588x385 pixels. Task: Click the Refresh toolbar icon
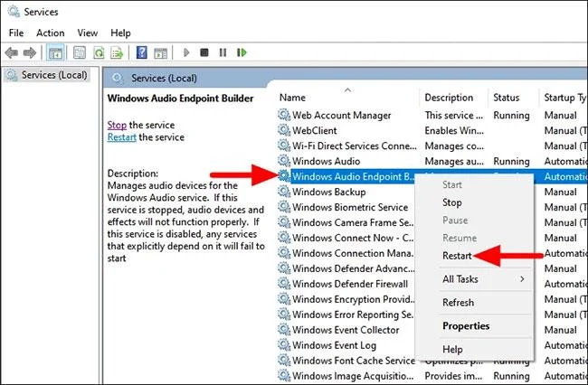99,52
